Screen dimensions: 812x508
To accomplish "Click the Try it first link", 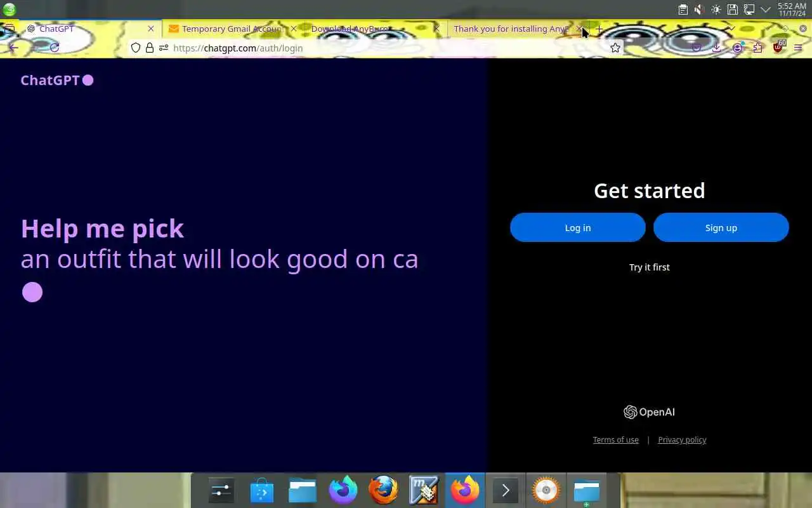I will tap(650, 267).
